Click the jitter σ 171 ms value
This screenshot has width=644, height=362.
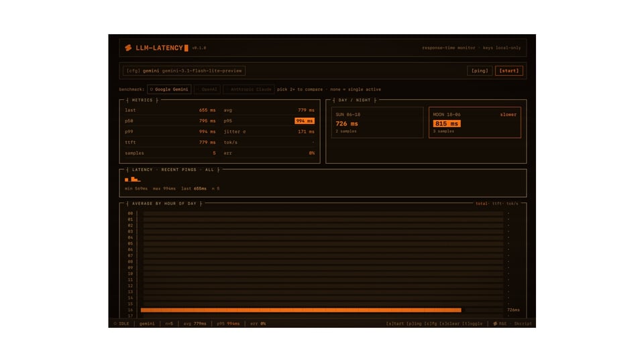coord(306,131)
